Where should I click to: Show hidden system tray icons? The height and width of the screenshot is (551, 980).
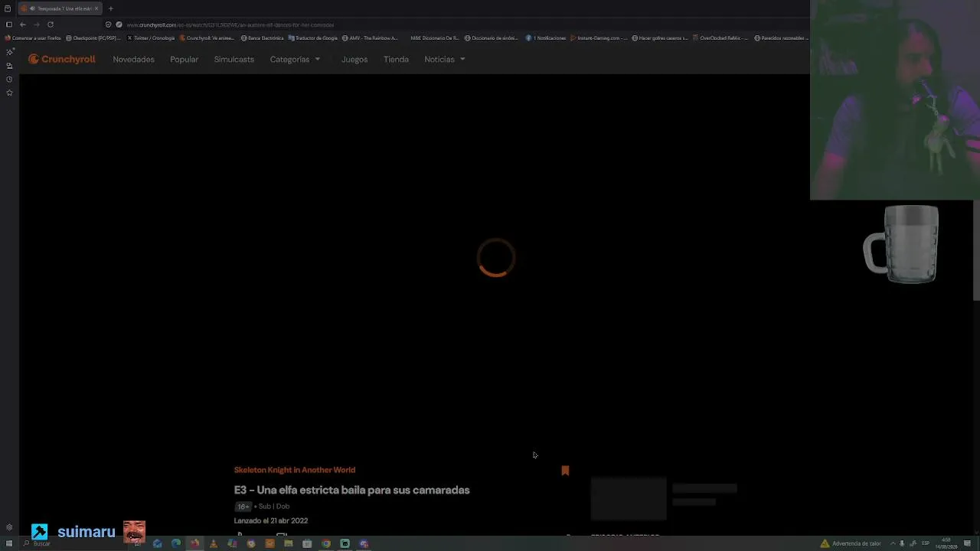(x=892, y=543)
